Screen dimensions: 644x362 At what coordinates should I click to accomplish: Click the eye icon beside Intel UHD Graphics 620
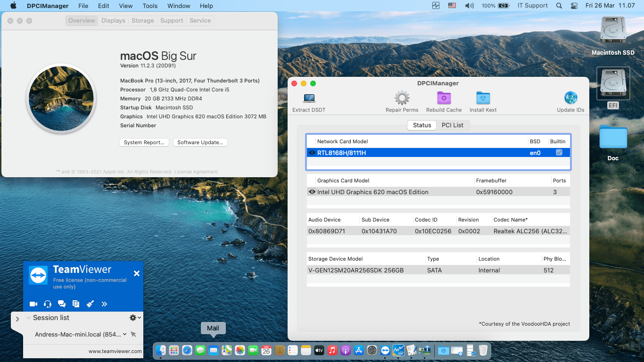[x=312, y=192]
